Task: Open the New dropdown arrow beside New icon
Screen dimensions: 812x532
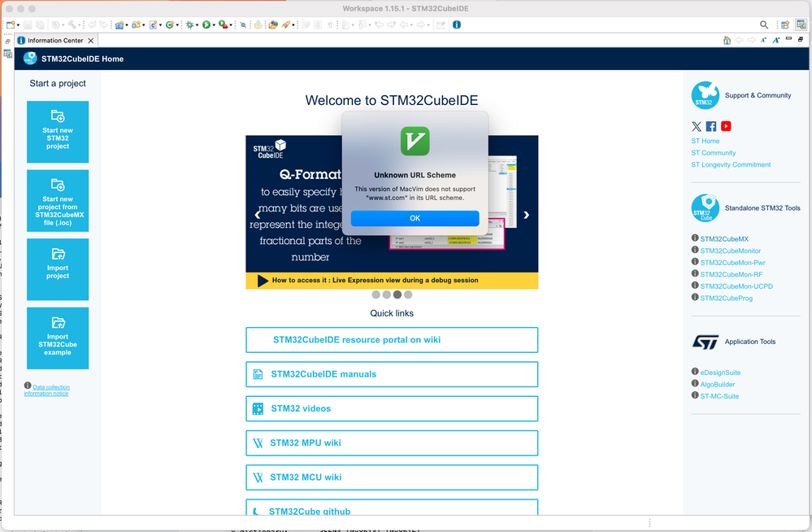Action: coord(19,25)
